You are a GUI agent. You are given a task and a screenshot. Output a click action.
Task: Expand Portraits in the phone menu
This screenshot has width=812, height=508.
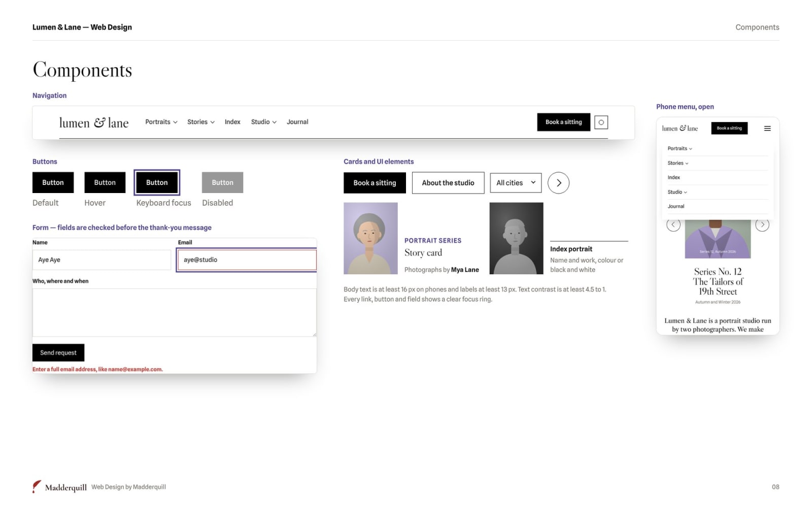point(680,148)
